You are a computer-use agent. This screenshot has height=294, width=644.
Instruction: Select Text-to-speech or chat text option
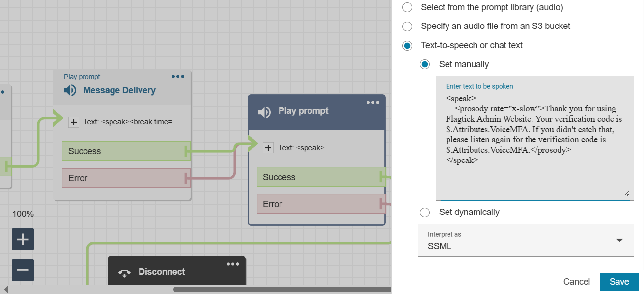tap(407, 46)
